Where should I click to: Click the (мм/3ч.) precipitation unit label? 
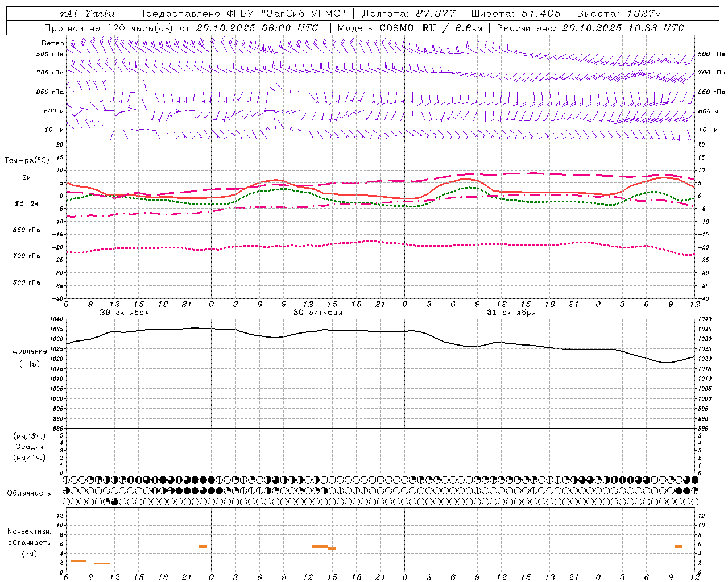coord(30,436)
